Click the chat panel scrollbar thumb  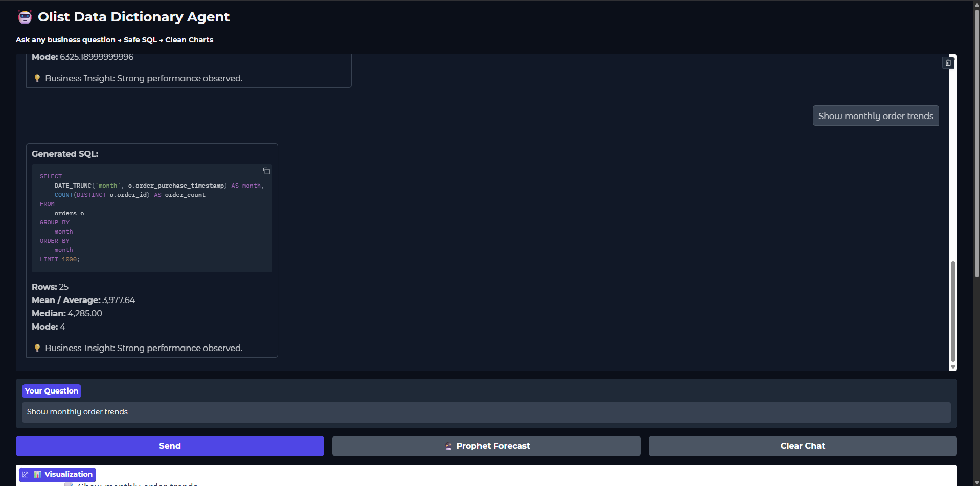(953, 311)
